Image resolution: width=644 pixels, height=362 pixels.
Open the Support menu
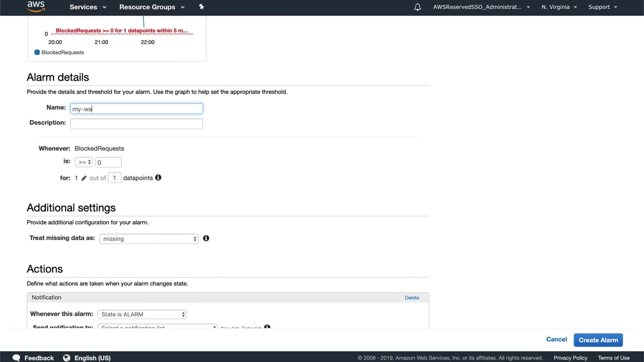coord(602,7)
